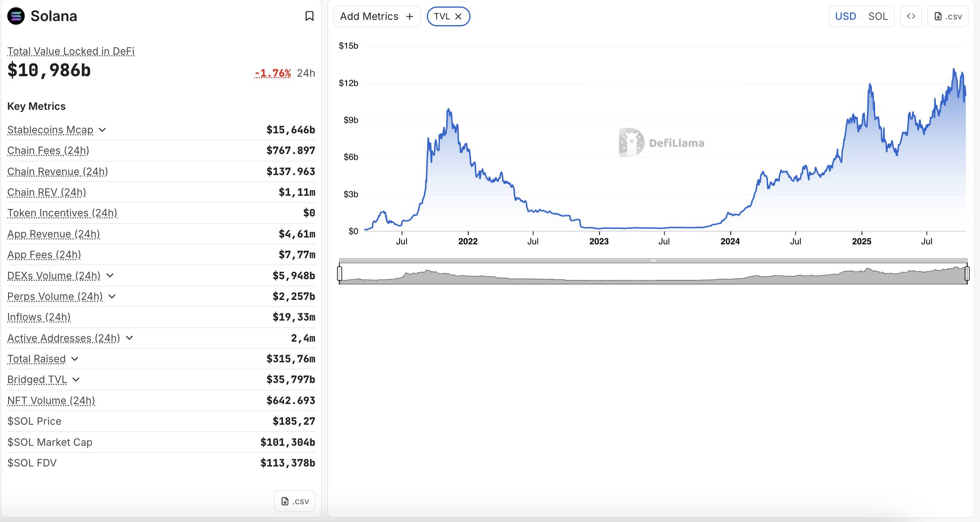Grab the left handle of chart range slider
The width and height of the screenshot is (980, 522).
click(340, 273)
